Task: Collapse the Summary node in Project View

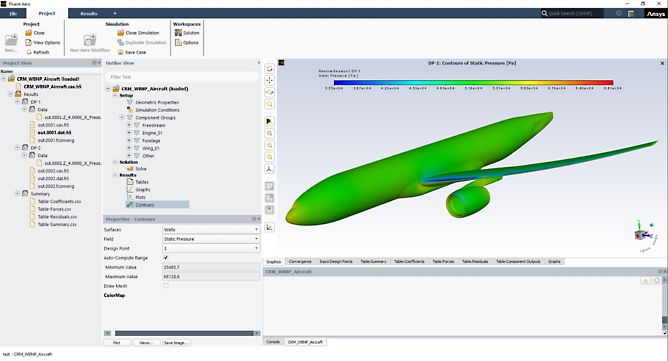Action: click(x=17, y=193)
